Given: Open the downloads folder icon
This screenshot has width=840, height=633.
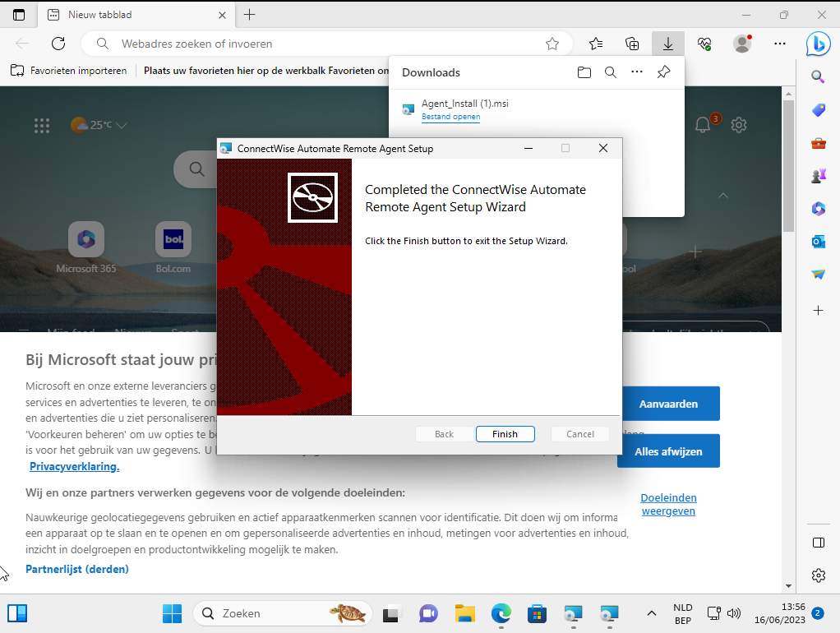Looking at the screenshot, I should pos(584,72).
